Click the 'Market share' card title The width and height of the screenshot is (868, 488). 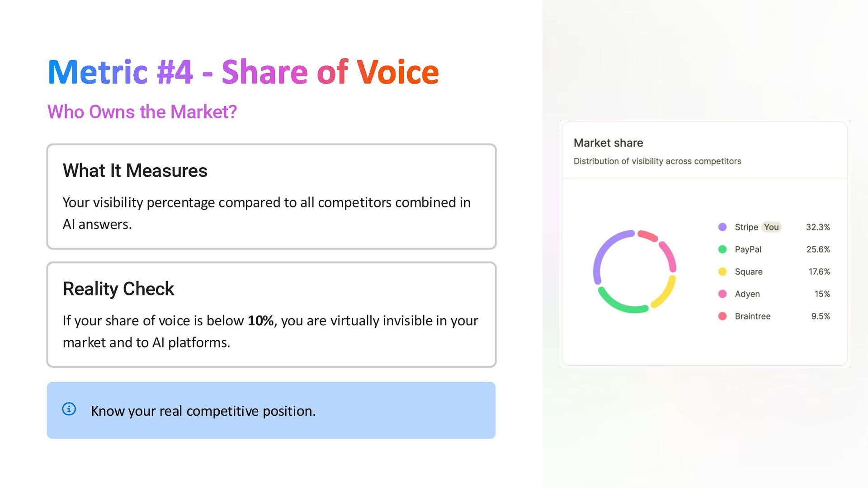pos(608,143)
